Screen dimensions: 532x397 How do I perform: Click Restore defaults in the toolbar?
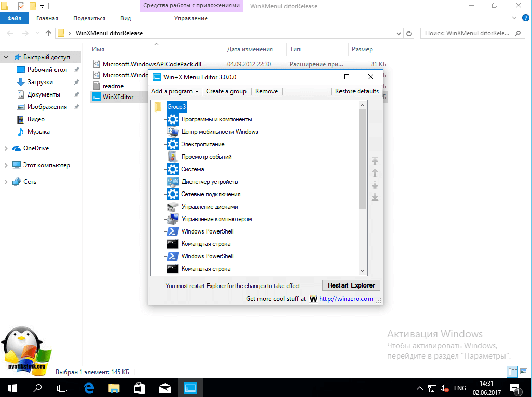pos(357,91)
